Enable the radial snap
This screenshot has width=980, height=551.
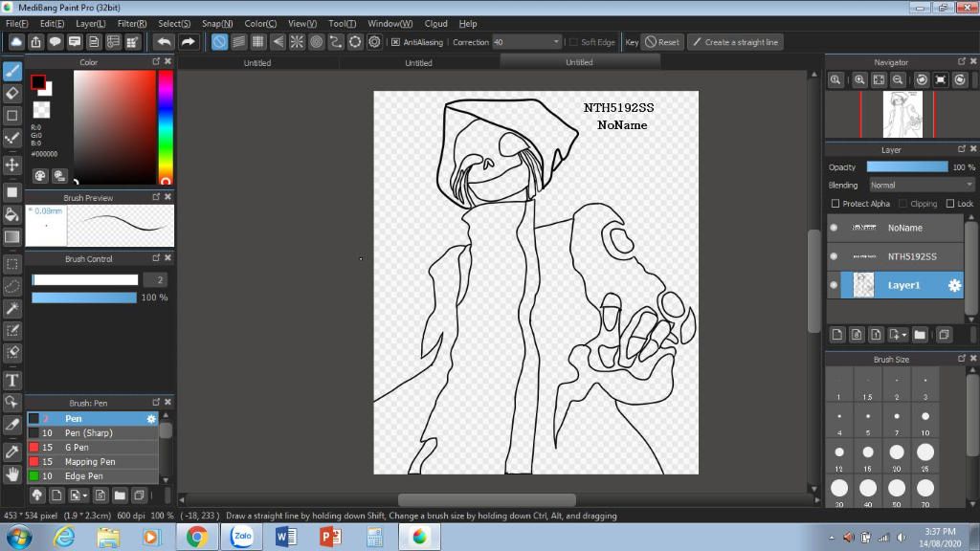(x=297, y=42)
